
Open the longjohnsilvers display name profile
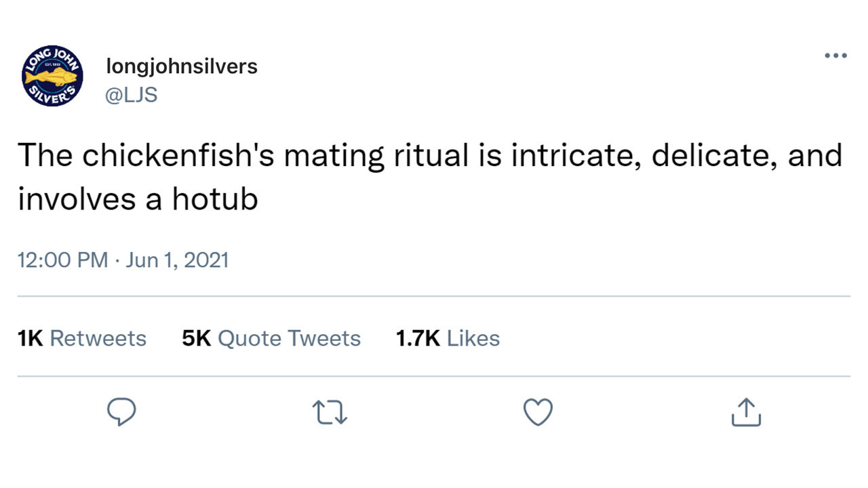tap(182, 66)
